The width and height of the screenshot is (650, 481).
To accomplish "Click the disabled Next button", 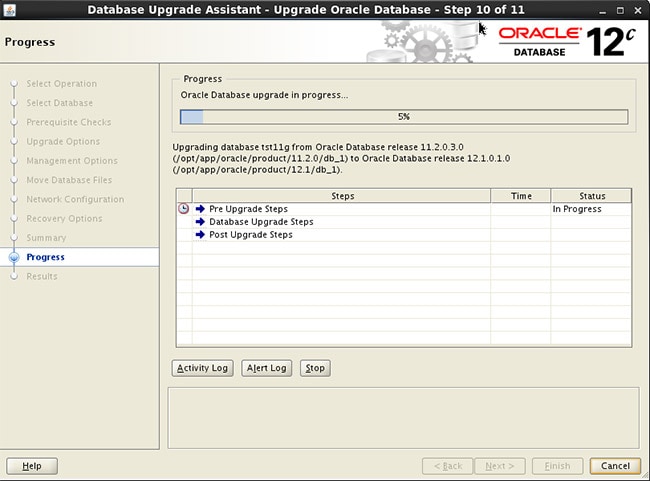I will (x=500, y=466).
